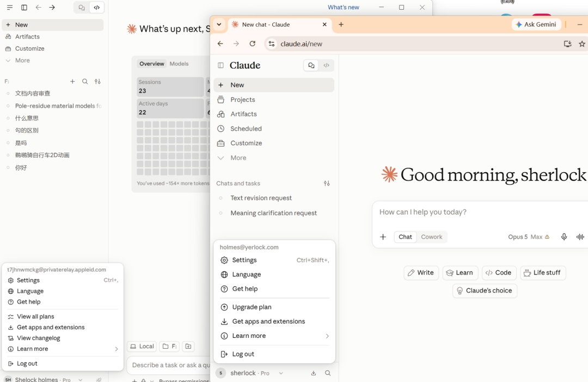Switch to Cowork mode in the chat box
Viewport: 588px width, 382px height.
click(432, 237)
